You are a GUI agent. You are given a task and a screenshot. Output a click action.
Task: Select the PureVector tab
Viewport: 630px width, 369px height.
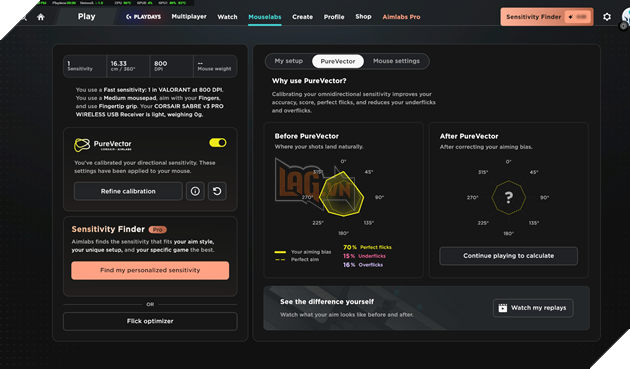(338, 61)
